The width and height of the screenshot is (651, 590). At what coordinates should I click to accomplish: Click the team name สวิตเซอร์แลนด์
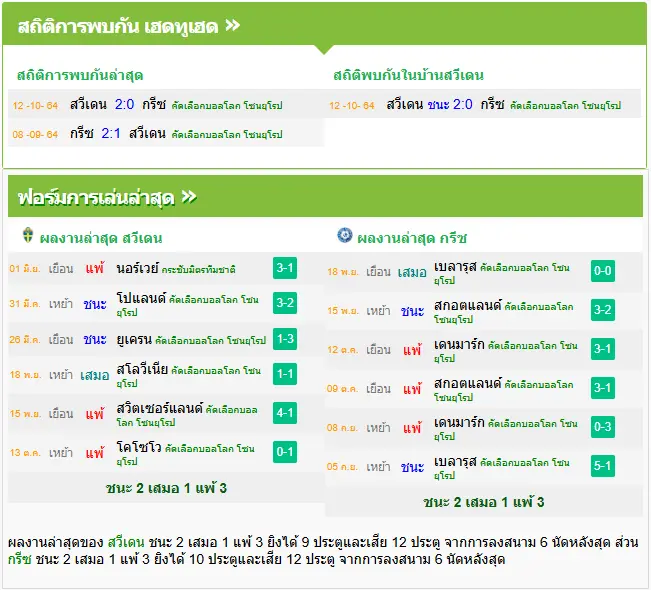click(x=159, y=408)
